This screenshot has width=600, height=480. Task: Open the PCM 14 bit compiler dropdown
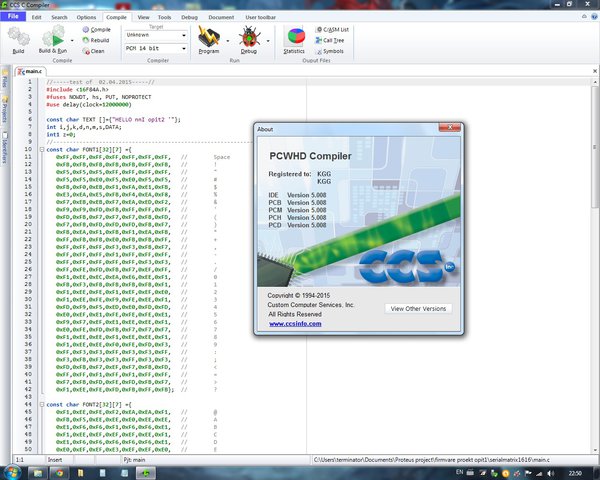click(156, 48)
